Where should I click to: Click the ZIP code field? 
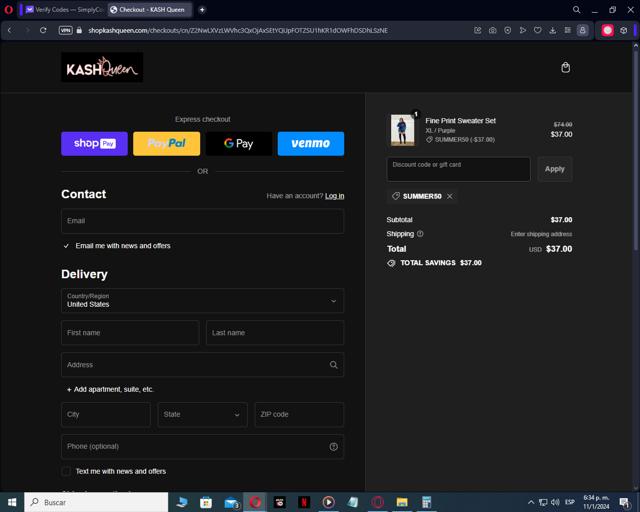click(x=299, y=414)
